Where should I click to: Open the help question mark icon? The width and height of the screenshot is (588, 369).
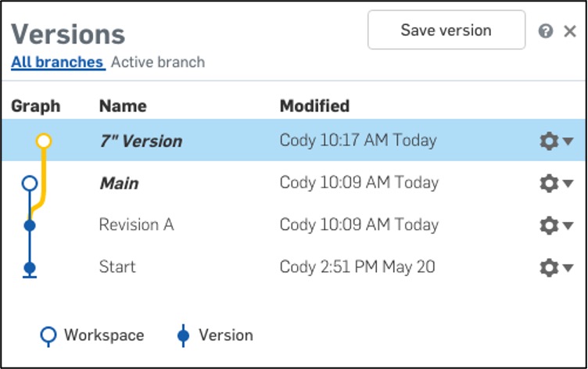point(546,31)
